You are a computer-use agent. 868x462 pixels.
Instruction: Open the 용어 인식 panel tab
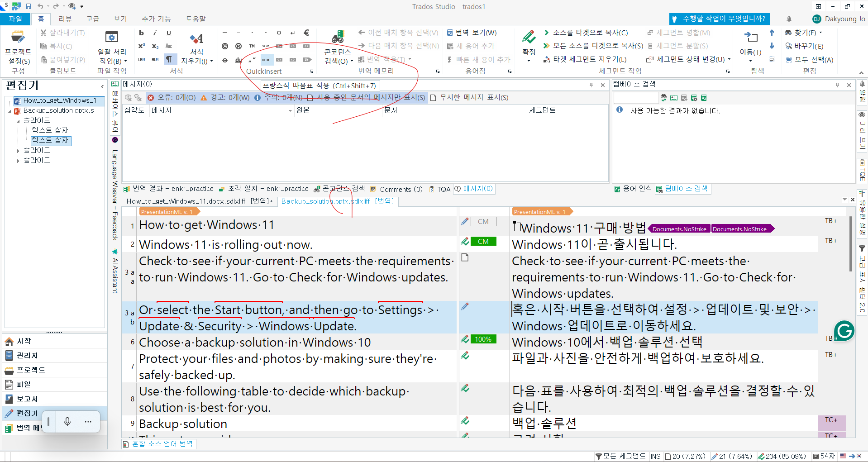[633, 189]
